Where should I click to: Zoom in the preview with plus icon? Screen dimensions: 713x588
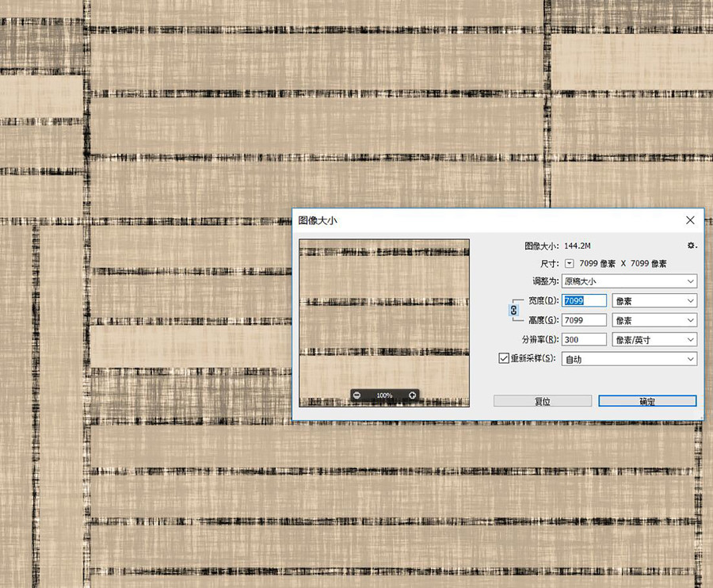pyautogui.click(x=412, y=395)
